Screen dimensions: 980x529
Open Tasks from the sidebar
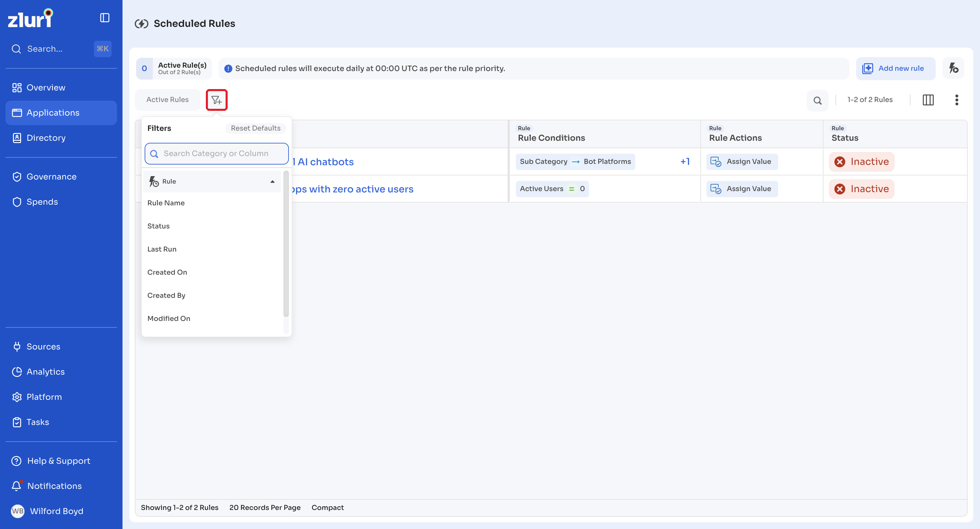click(x=61, y=422)
